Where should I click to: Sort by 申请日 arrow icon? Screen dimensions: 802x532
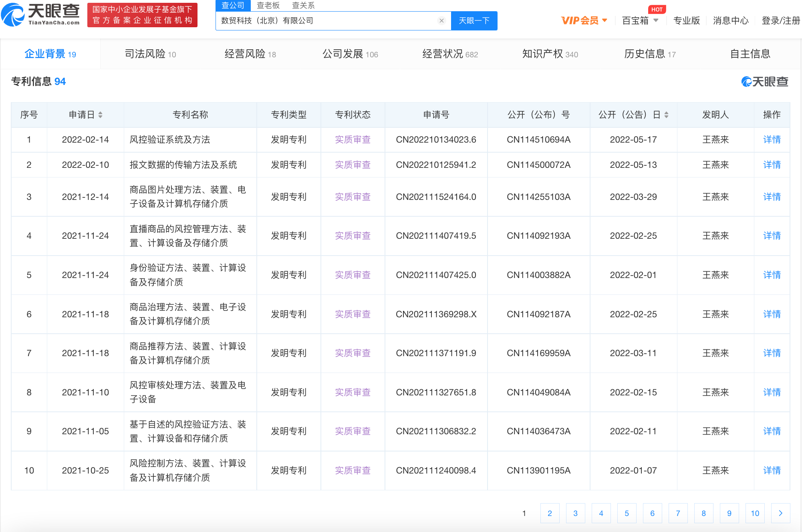[101, 115]
